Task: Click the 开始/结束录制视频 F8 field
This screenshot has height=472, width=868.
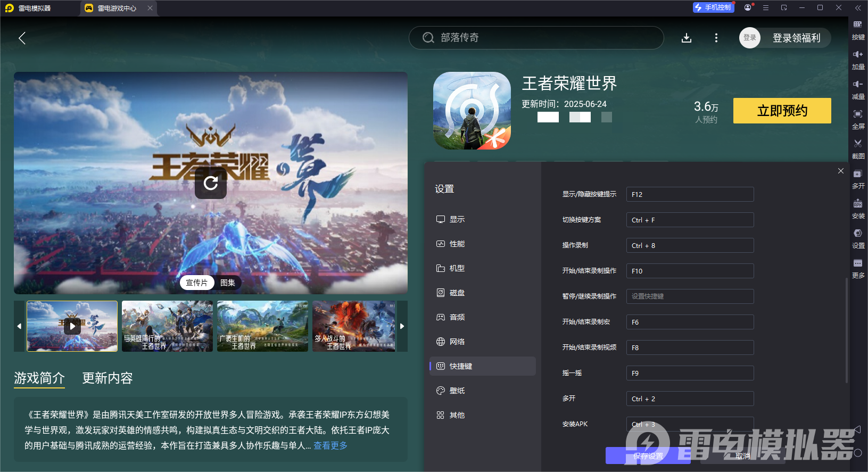Action: pos(690,347)
